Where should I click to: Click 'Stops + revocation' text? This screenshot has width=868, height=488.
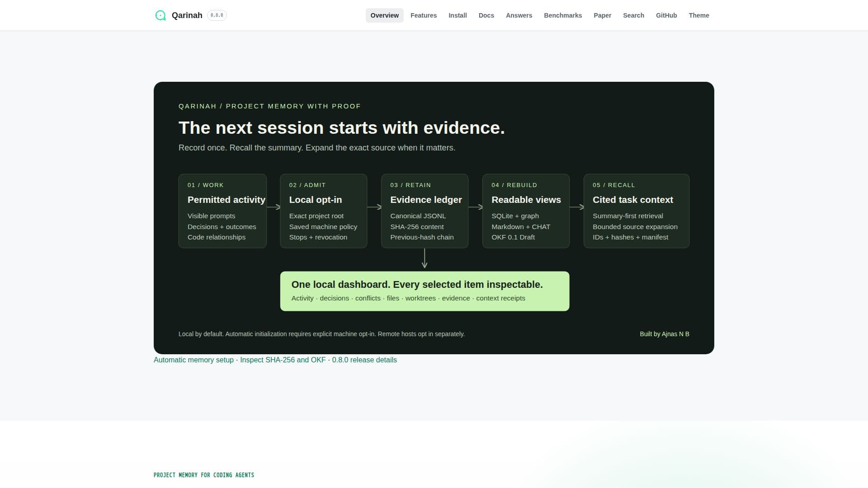pos(318,237)
